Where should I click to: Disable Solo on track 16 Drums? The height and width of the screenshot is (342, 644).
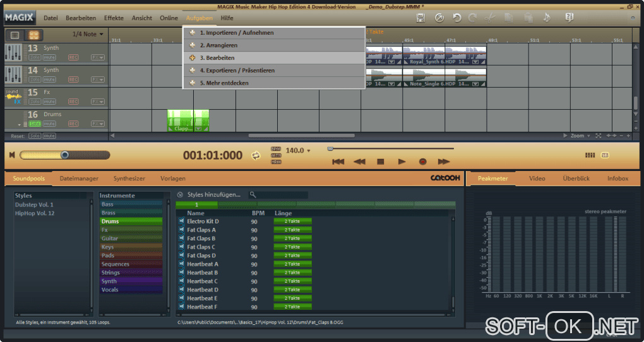(35, 124)
